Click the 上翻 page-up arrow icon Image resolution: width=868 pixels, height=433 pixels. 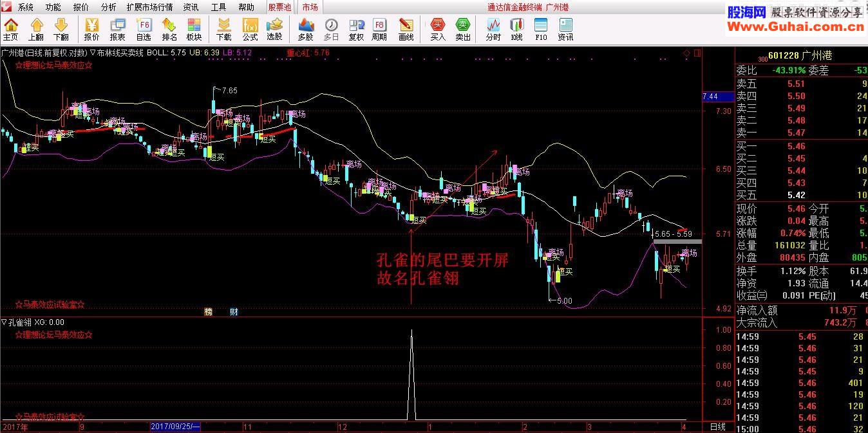pos(36,29)
